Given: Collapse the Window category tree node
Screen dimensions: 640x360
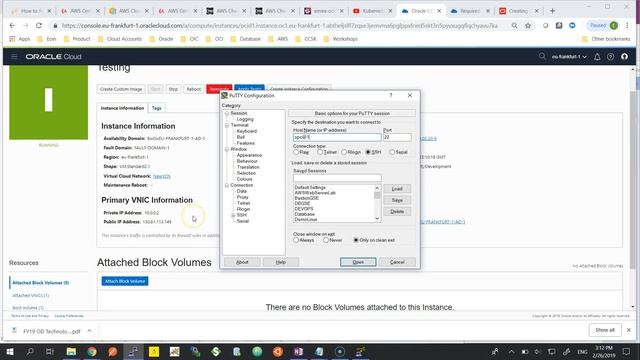Looking at the screenshot, I should tap(227, 149).
